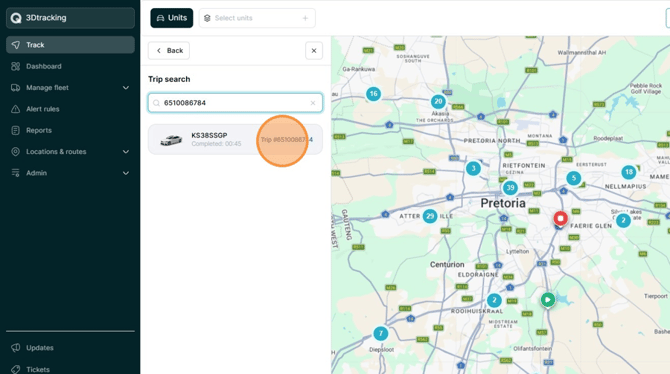
Task: Click the Track navigation arrow icon
Action: pyautogui.click(x=15, y=45)
